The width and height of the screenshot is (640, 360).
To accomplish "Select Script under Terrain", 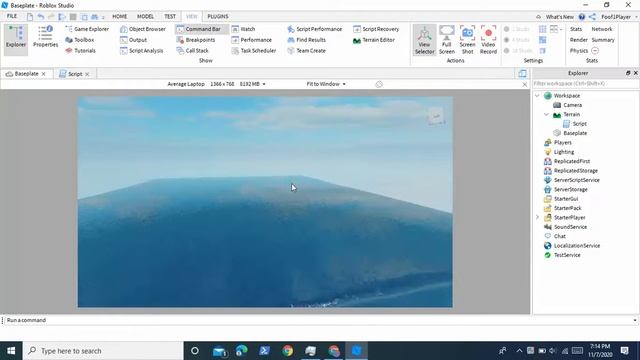I will (575, 124).
